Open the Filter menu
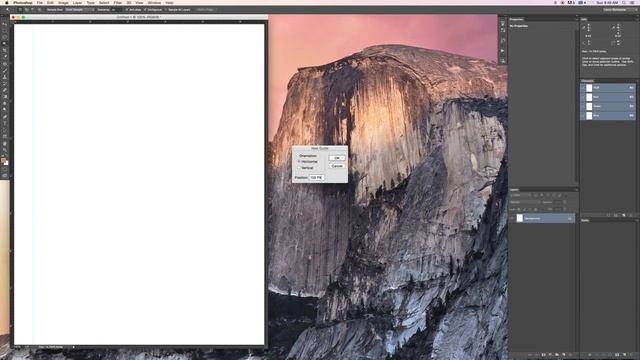This screenshot has width=640, height=360. point(118,2)
